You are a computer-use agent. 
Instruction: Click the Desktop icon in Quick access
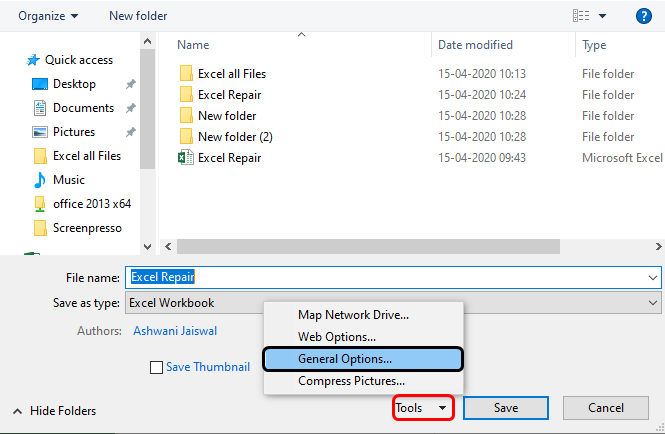40,84
